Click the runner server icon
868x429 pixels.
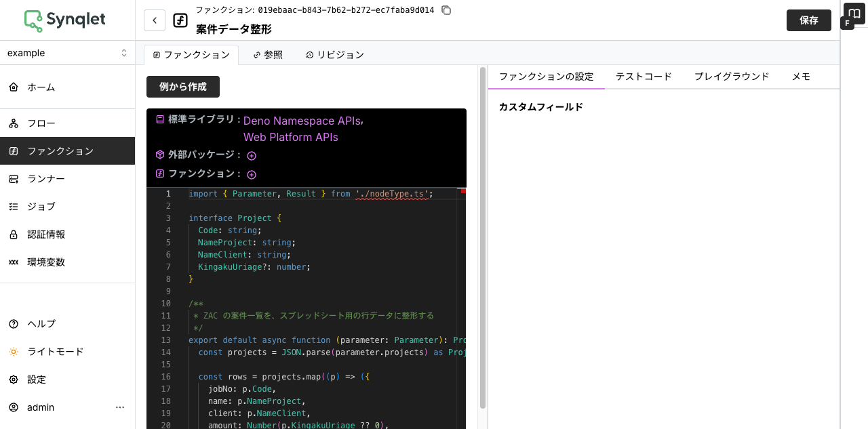(14, 179)
